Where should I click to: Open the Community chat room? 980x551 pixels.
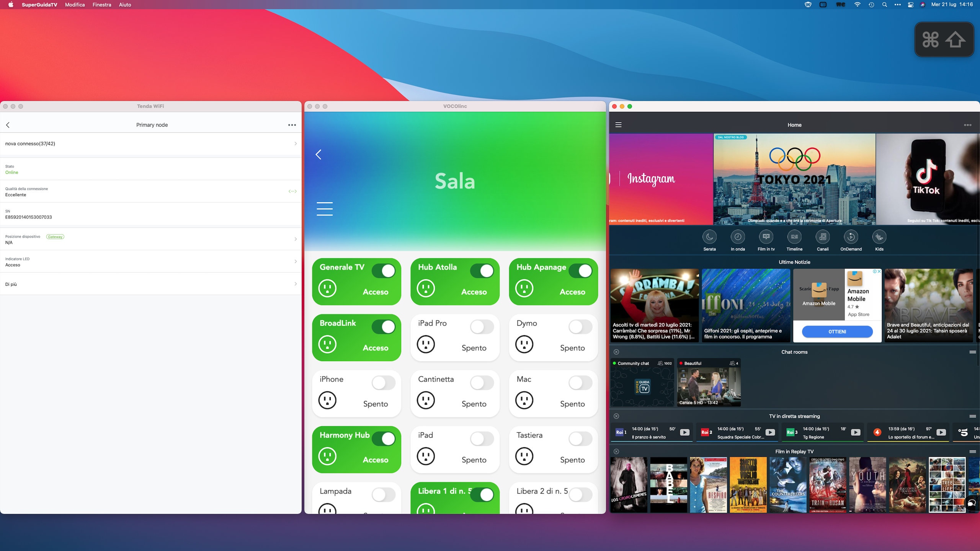click(642, 382)
